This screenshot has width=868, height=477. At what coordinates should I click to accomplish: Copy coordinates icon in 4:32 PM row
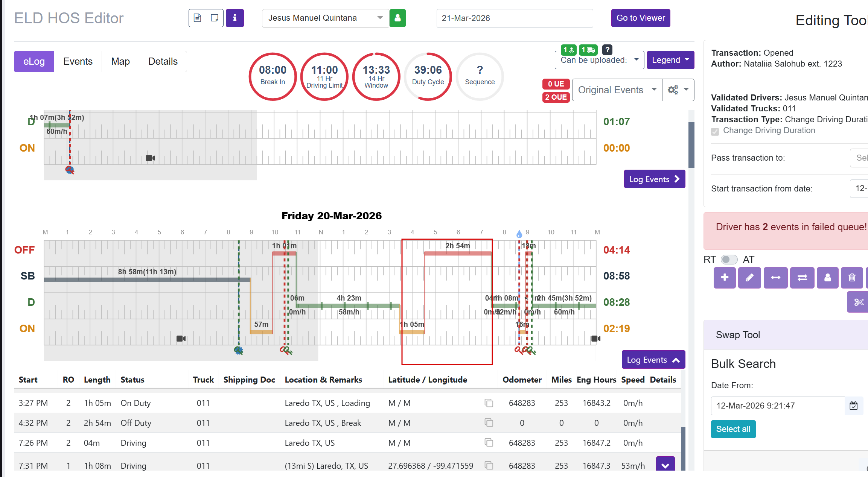tap(489, 423)
